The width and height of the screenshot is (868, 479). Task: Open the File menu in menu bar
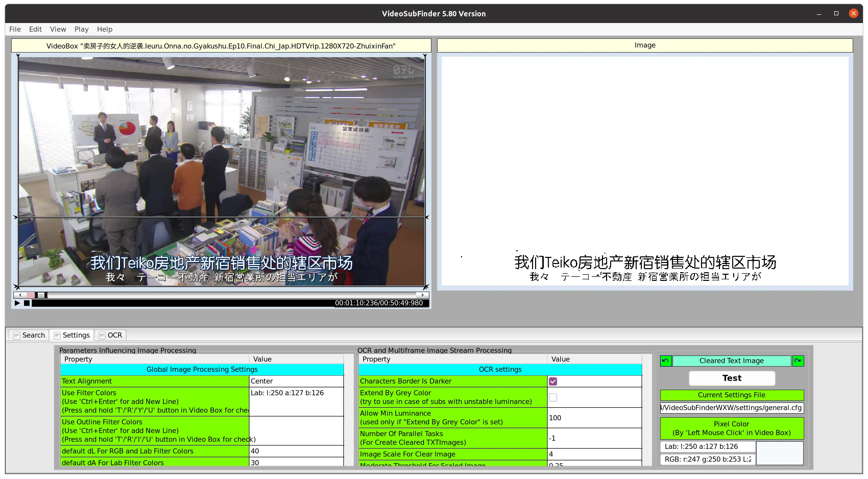[x=15, y=29]
